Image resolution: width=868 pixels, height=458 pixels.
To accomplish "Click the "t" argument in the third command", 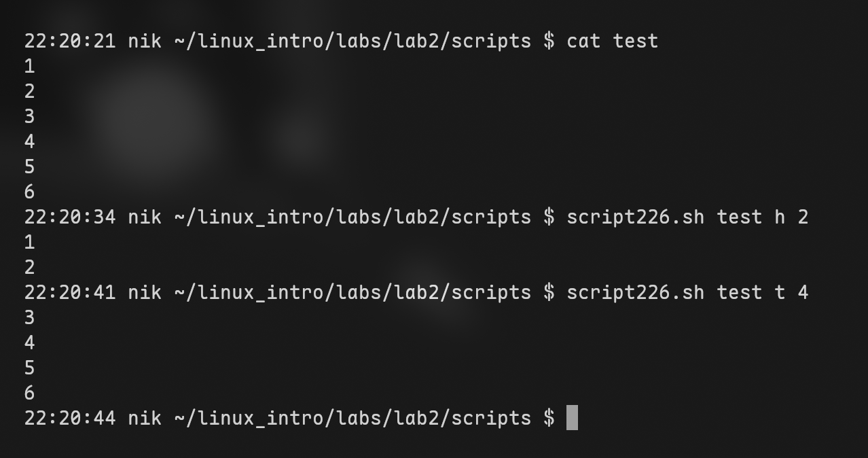I will pos(780,292).
